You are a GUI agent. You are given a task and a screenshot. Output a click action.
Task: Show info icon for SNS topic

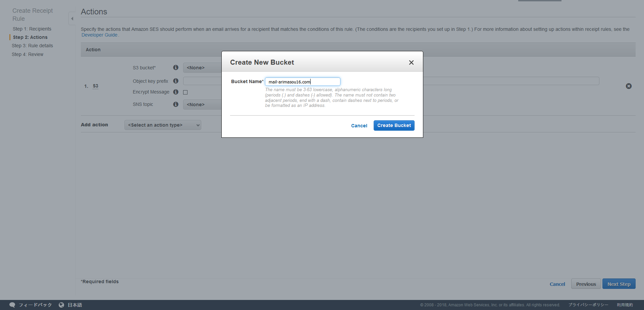[x=176, y=104]
